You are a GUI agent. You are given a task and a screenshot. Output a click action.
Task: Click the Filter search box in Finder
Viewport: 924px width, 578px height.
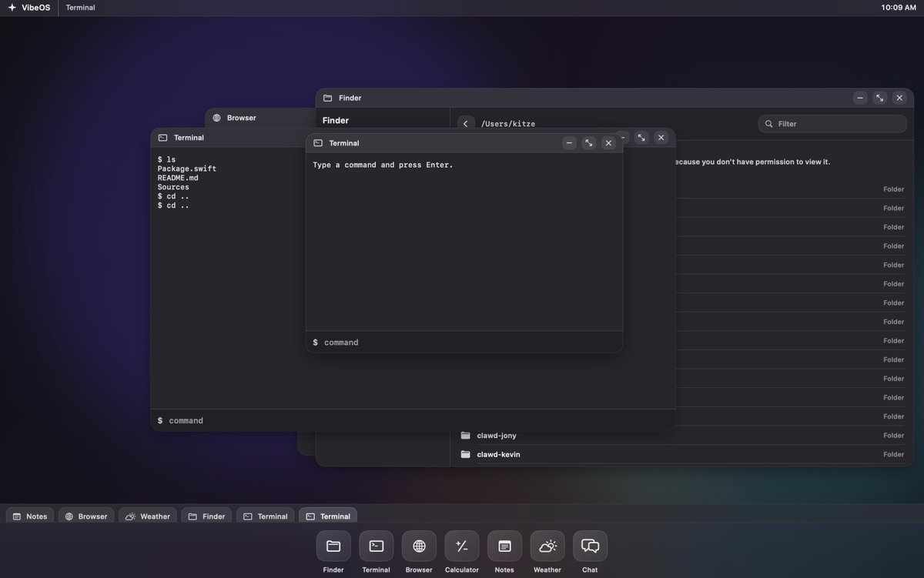click(x=832, y=123)
